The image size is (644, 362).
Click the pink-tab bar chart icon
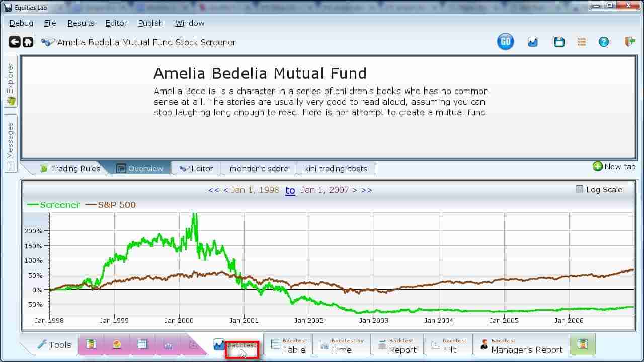pos(168,345)
